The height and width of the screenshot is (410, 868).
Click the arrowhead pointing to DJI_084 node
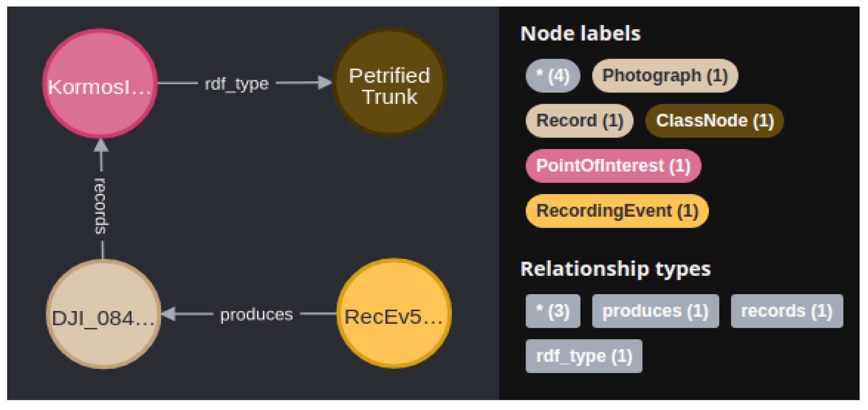[169, 314]
